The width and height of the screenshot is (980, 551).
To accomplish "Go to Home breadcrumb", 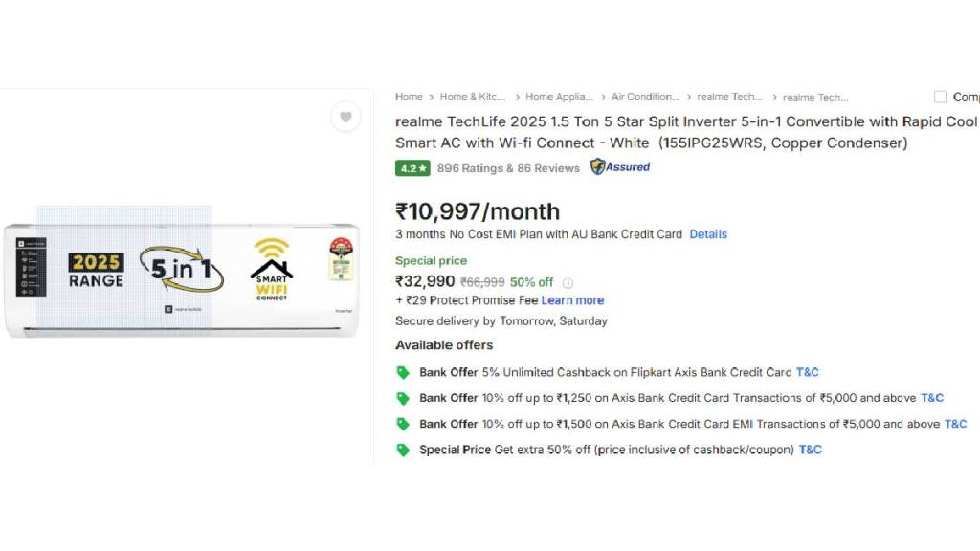I will [x=409, y=97].
